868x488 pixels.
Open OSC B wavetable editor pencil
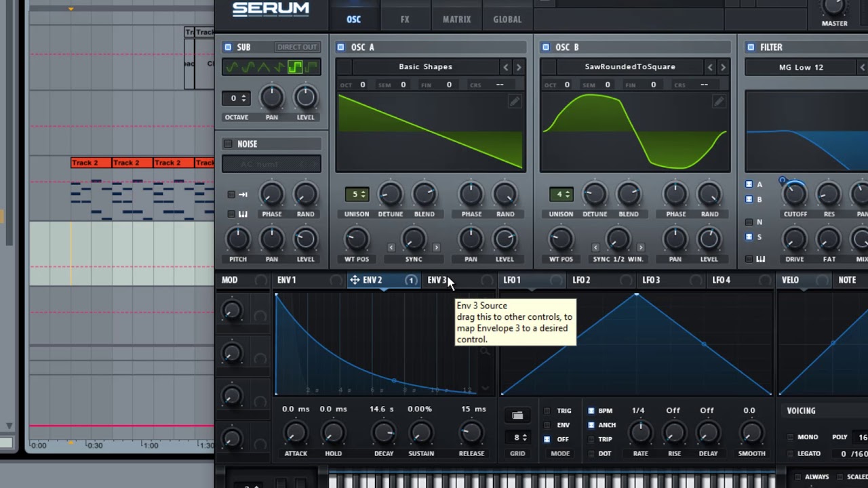pos(719,102)
